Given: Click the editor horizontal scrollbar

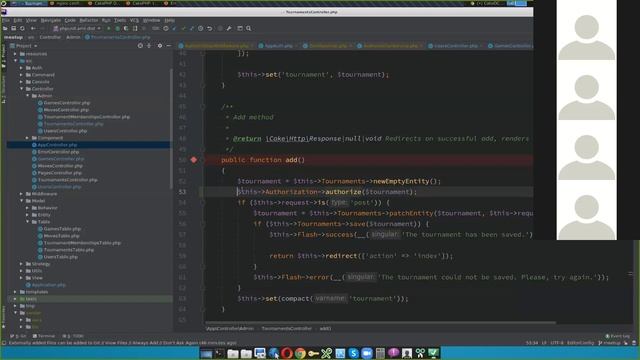Looking at the screenshot, I should [380, 322].
